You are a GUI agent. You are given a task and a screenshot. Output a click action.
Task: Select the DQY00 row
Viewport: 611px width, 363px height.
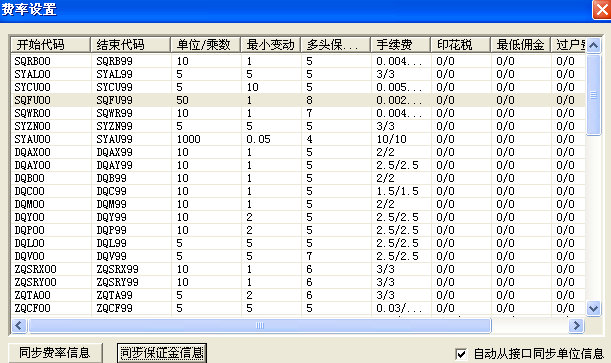click(298, 217)
